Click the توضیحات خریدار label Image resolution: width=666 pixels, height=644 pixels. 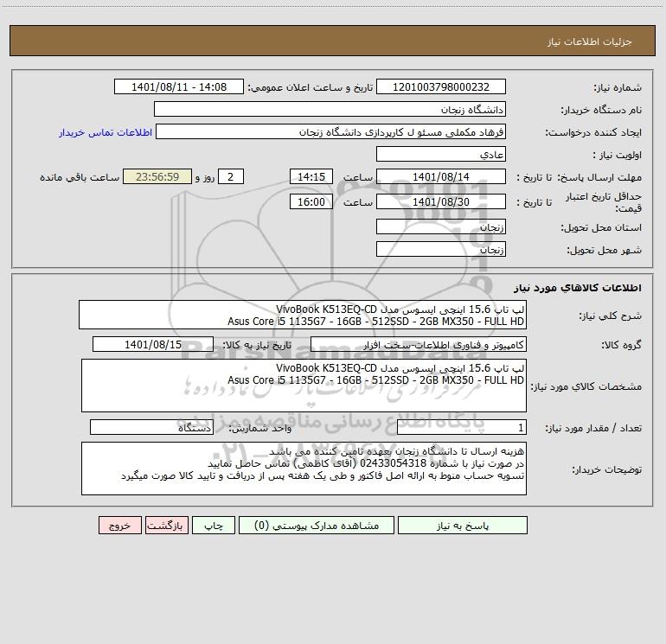(x=607, y=469)
